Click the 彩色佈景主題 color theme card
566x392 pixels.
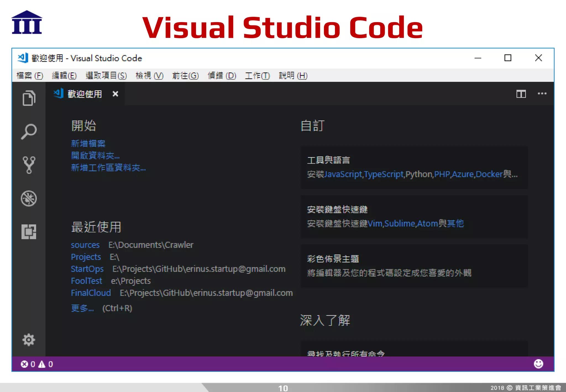click(x=414, y=266)
